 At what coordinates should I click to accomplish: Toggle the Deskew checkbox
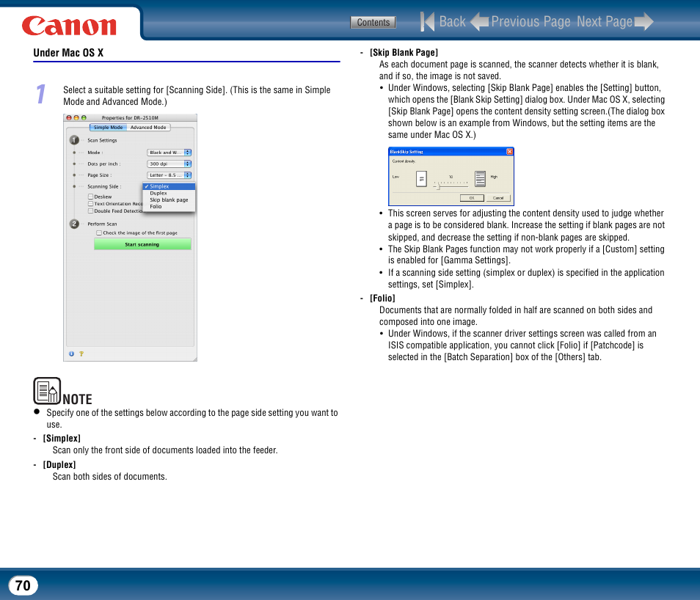[91, 197]
